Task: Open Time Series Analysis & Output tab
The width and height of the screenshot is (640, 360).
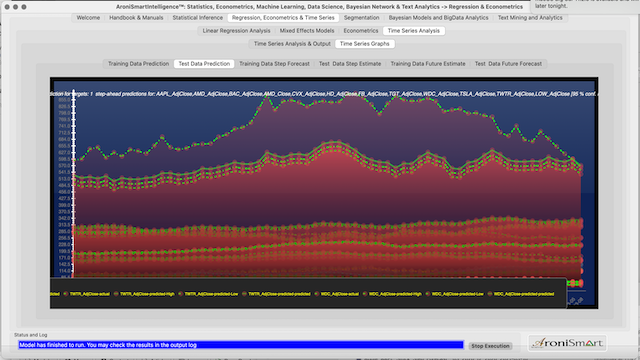Action: [292, 44]
